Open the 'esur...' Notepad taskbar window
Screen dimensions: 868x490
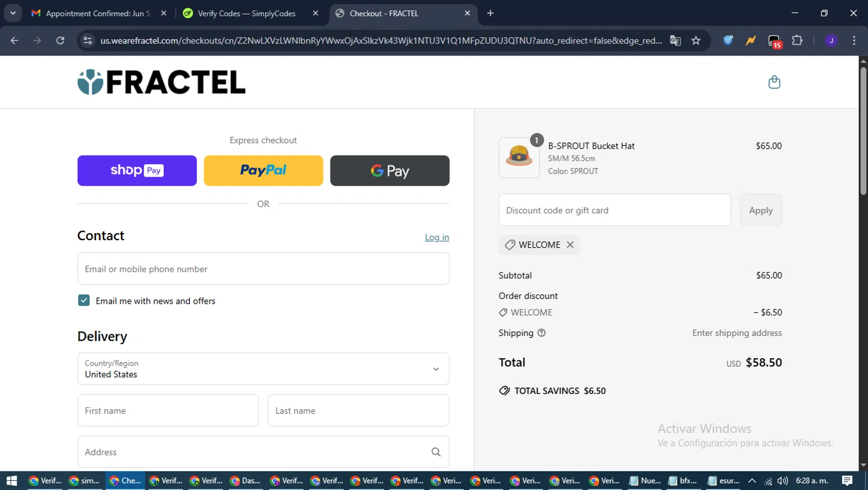click(x=723, y=481)
